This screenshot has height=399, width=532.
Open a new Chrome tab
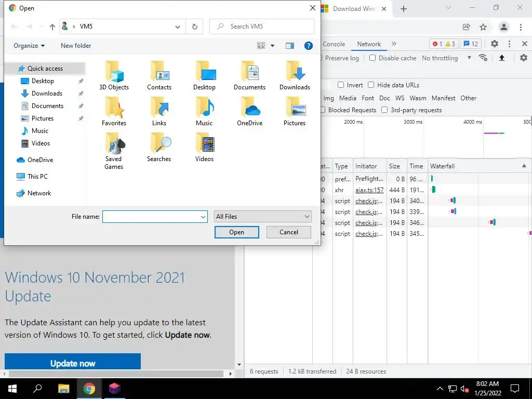tap(403, 9)
